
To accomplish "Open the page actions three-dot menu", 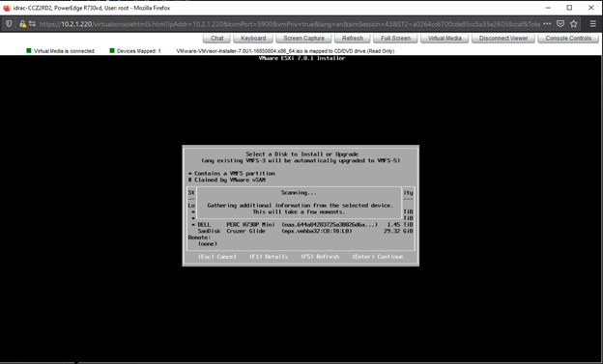I will click(547, 24).
